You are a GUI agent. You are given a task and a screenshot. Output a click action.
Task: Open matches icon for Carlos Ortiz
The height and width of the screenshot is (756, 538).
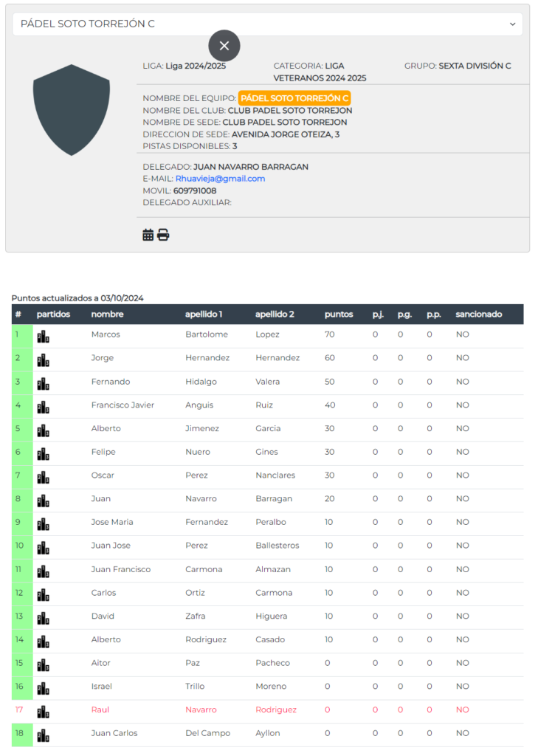tap(44, 595)
